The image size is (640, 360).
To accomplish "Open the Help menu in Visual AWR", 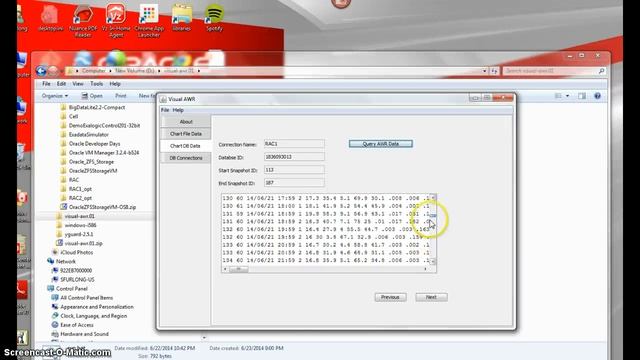I will 178,110.
